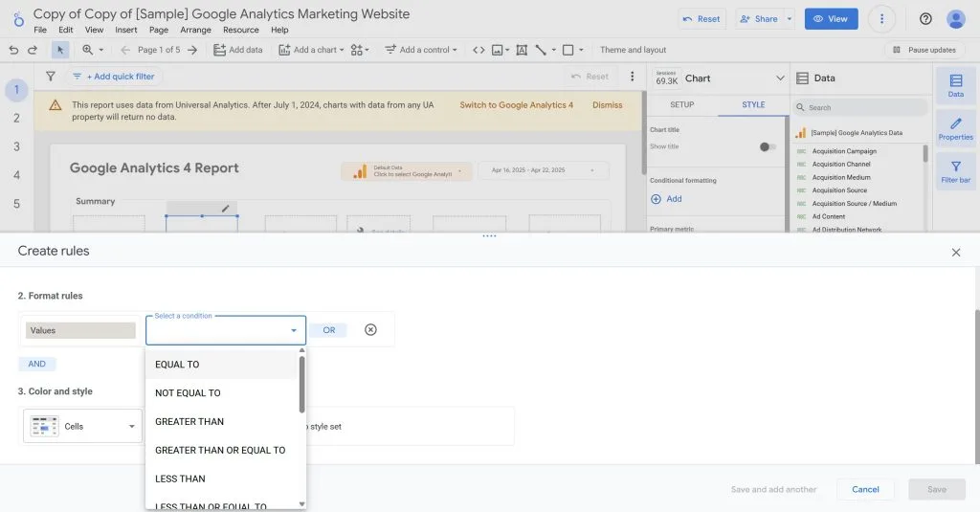The height and width of the screenshot is (512, 980).
Task: Click Add data button
Action: click(x=238, y=50)
